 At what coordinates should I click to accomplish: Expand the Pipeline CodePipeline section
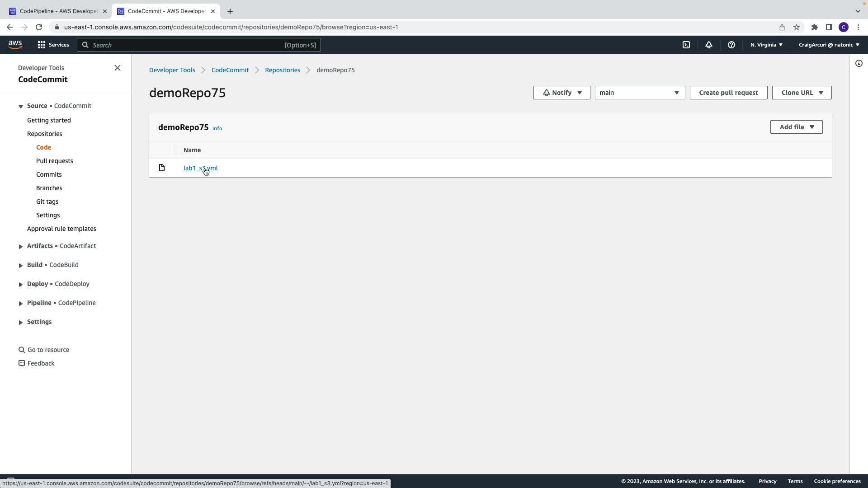click(x=20, y=303)
